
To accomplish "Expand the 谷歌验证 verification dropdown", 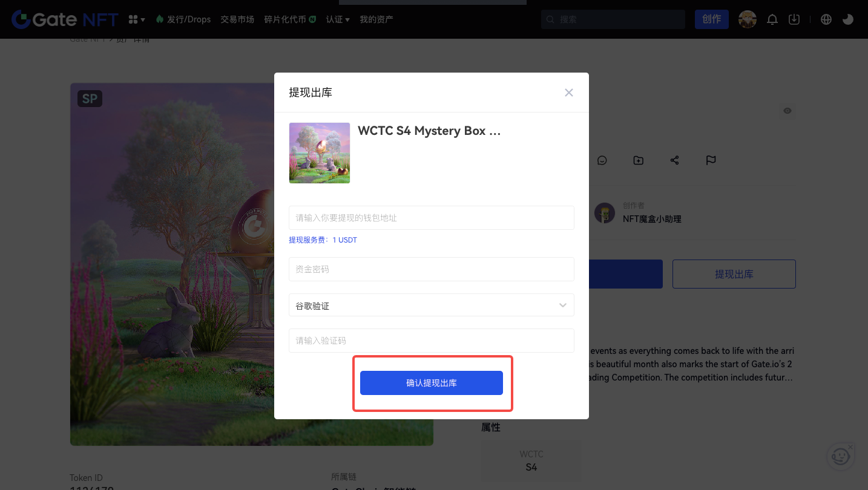I will 431,305.
